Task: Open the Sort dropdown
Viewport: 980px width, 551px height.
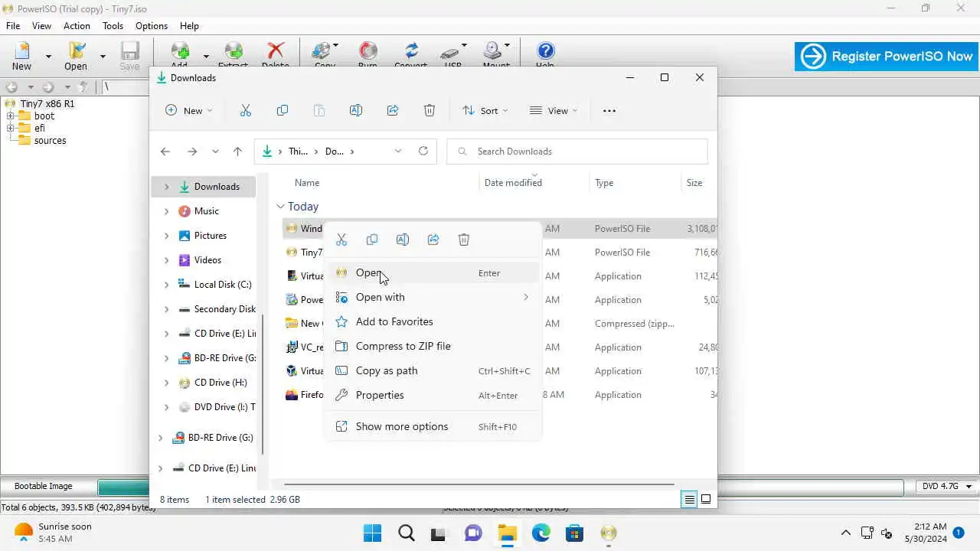Action: (x=485, y=110)
